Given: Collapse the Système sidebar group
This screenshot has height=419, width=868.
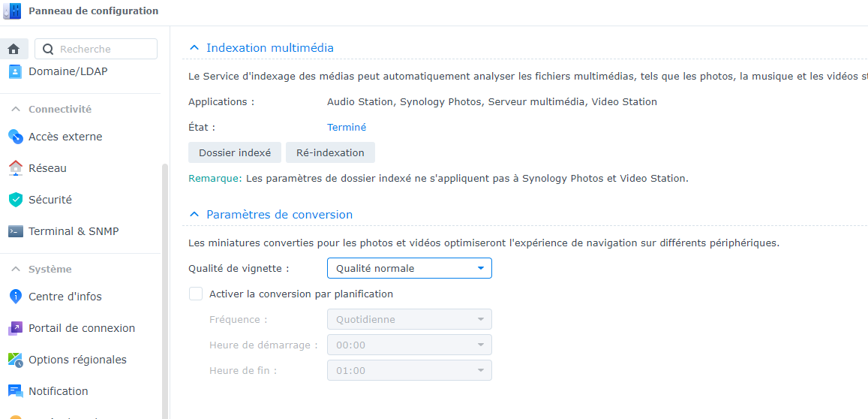Looking at the screenshot, I should (x=15, y=269).
